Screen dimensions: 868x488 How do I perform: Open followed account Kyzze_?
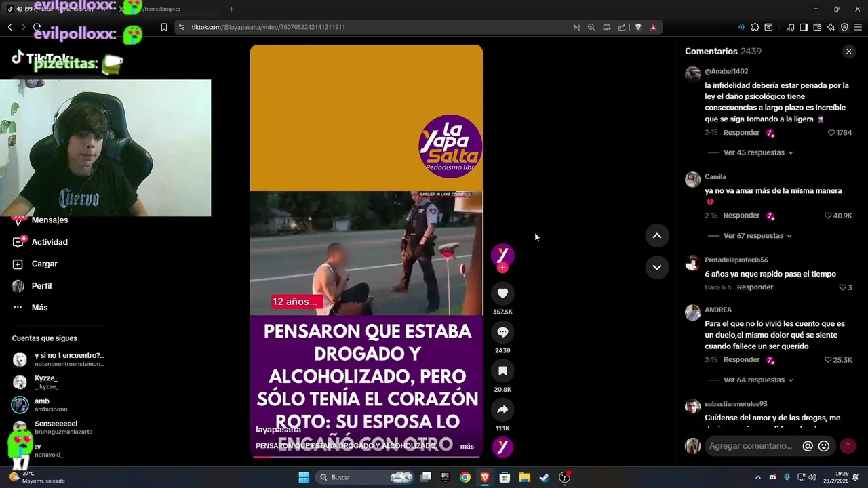tap(35, 382)
